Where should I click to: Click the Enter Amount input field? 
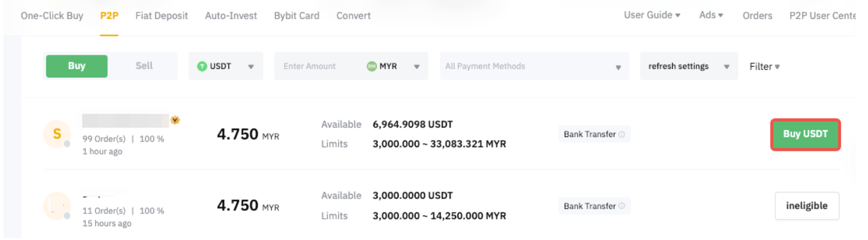[318, 66]
